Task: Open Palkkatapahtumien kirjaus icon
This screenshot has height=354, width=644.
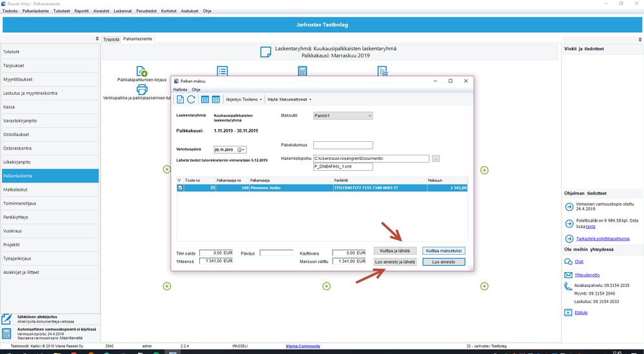Action: coord(142,72)
